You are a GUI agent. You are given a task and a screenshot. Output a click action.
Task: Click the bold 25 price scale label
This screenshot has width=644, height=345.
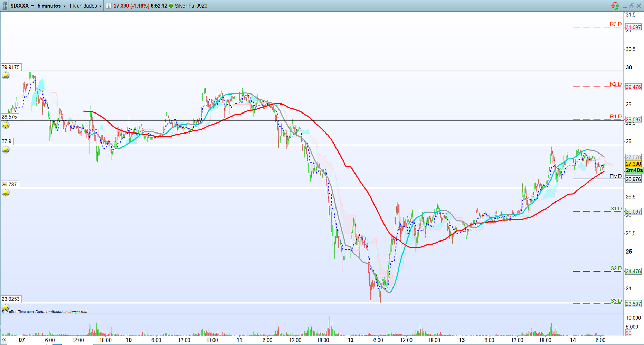click(629, 252)
